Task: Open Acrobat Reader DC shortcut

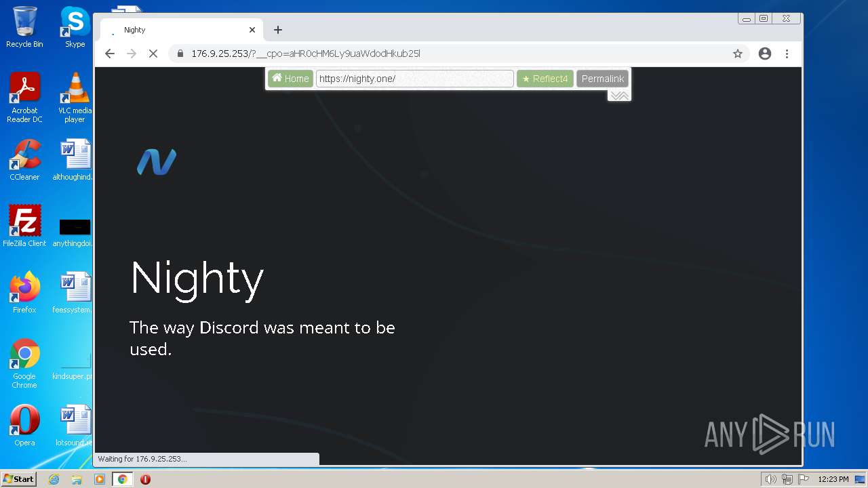Action: click(24, 98)
